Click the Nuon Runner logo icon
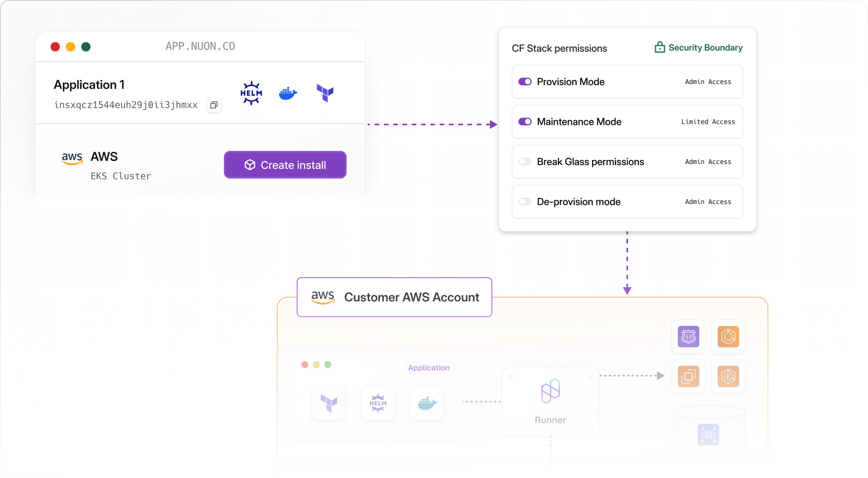 pos(550,391)
